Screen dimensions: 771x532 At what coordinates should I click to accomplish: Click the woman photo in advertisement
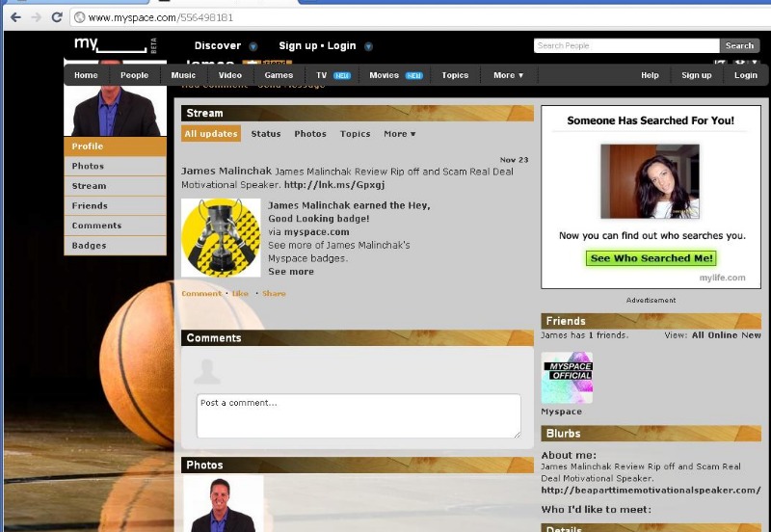click(x=650, y=181)
